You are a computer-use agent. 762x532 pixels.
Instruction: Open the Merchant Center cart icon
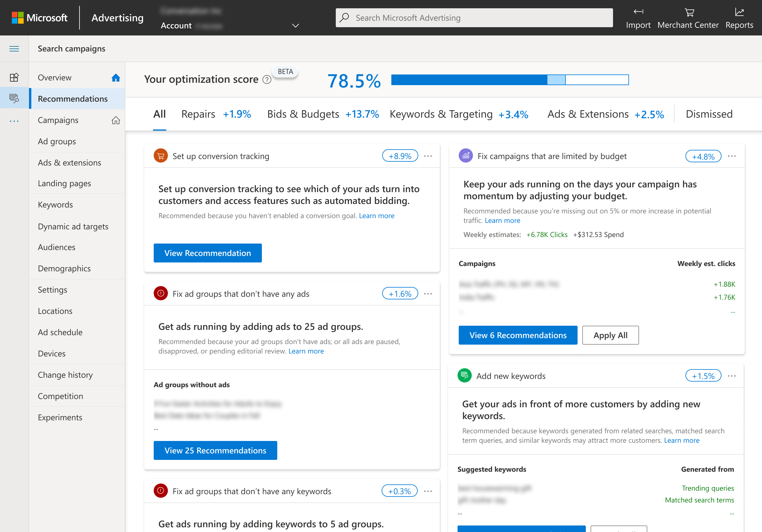pos(689,12)
